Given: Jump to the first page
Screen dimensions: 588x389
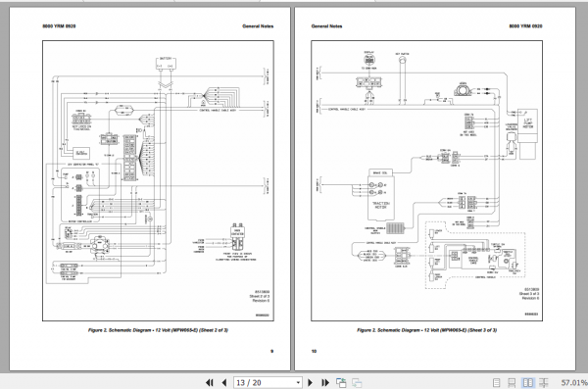Looking at the screenshot, I should 210,382.
